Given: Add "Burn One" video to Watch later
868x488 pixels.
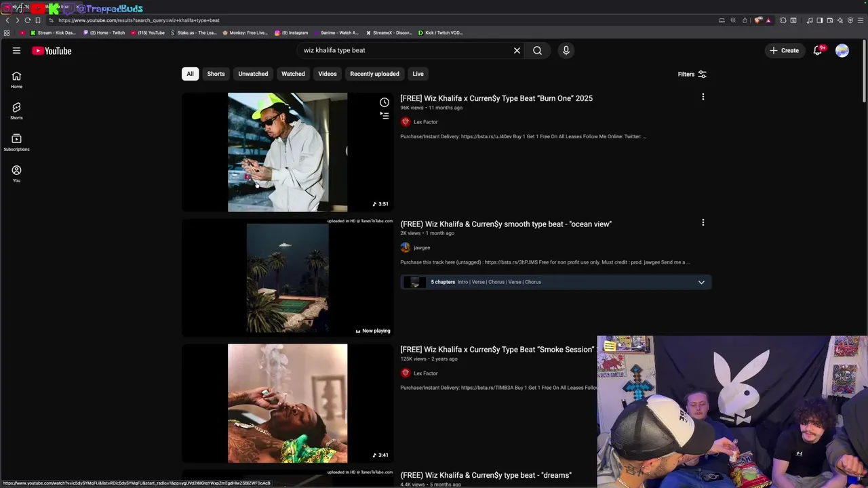Looking at the screenshot, I should pyautogui.click(x=384, y=102).
